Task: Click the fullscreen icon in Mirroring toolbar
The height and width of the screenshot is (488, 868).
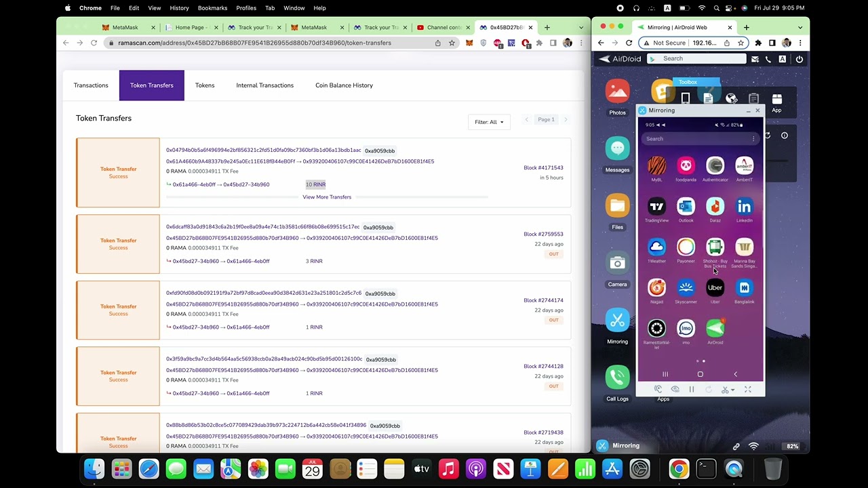Action: coord(747,390)
